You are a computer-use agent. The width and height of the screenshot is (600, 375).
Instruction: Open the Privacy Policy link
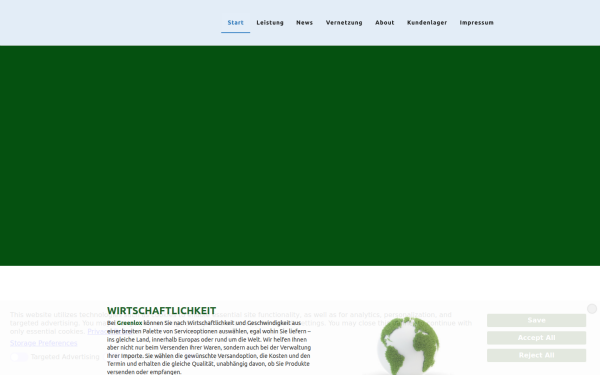pos(109,331)
